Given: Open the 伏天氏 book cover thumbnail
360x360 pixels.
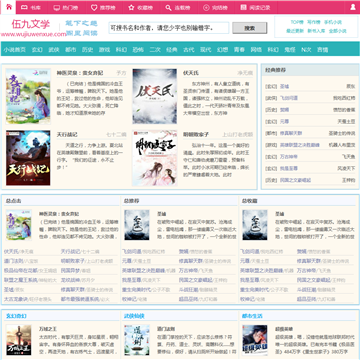Looking at the screenshot, I should [155, 96].
